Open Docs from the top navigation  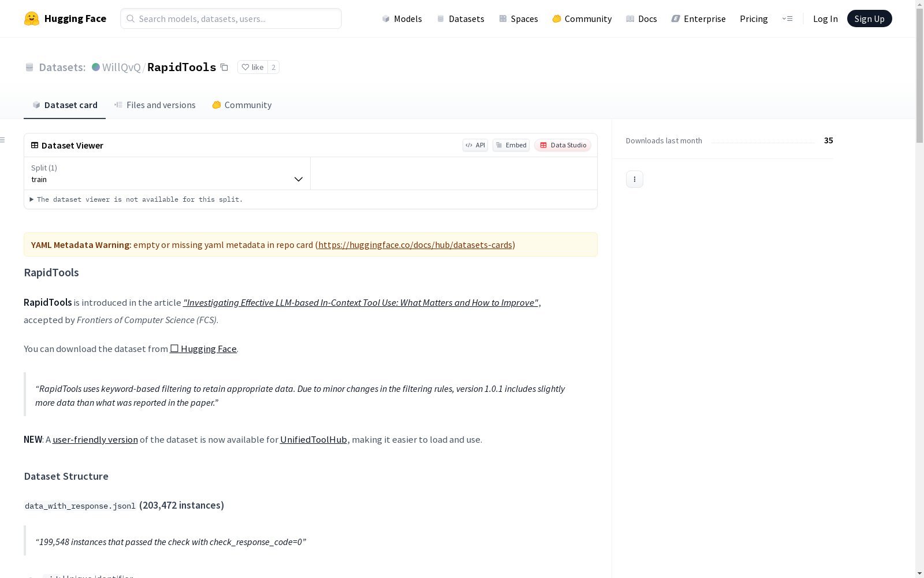(x=641, y=18)
